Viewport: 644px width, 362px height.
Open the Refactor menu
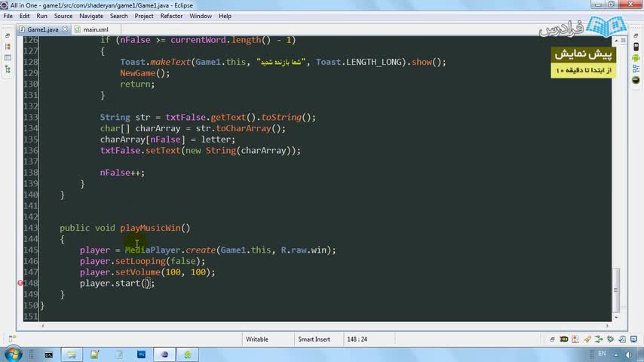(x=171, y=16)
